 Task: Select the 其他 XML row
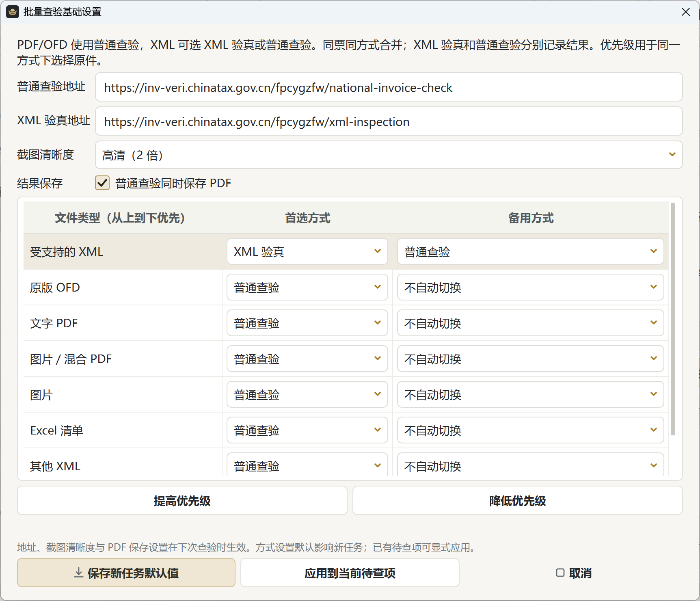click(x=123, y=463)
